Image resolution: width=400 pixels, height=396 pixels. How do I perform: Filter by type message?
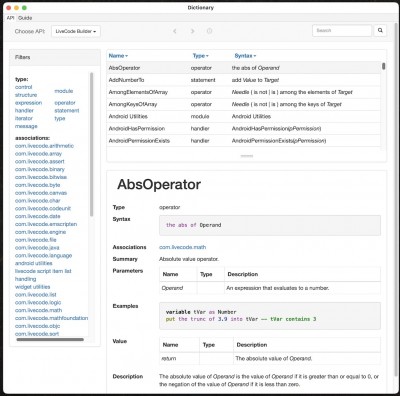26,126
